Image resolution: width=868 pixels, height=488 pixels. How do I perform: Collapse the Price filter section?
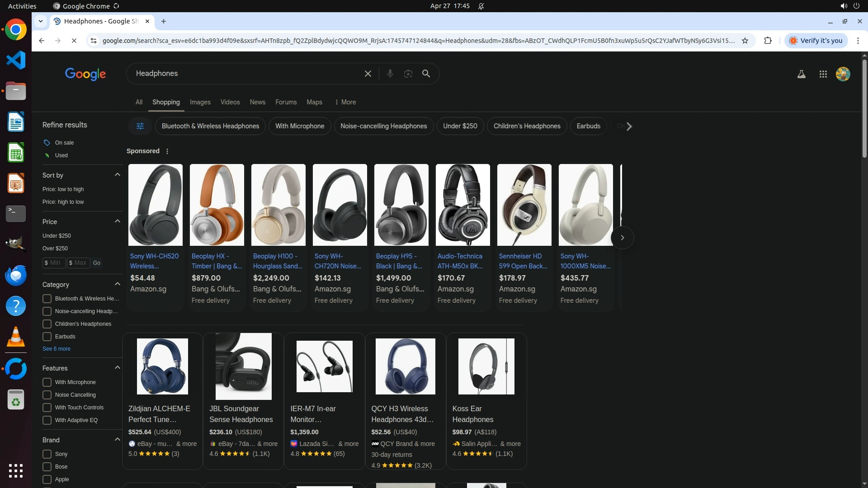118,221
